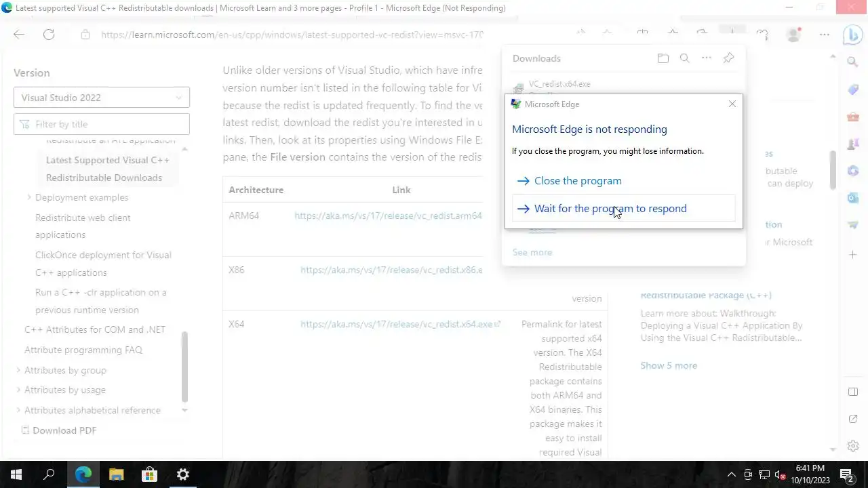
Task: View site information lock icon
Action: tap(85, 35)
